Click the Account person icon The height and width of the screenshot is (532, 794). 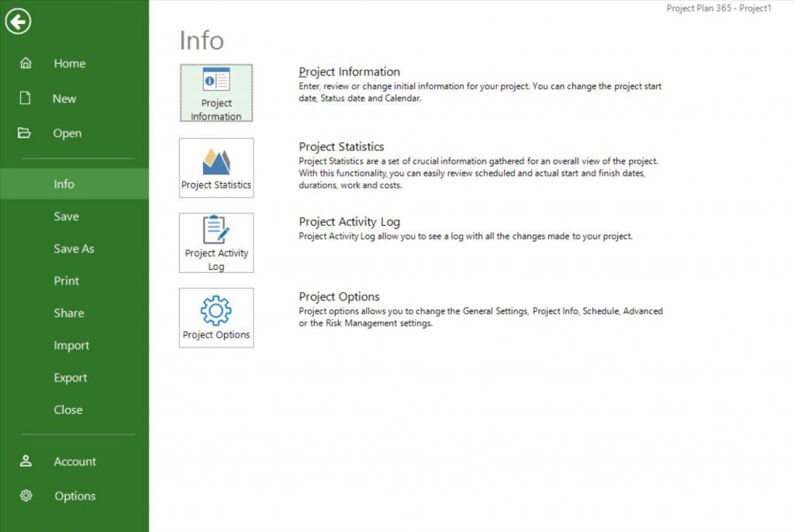point(26,461)
